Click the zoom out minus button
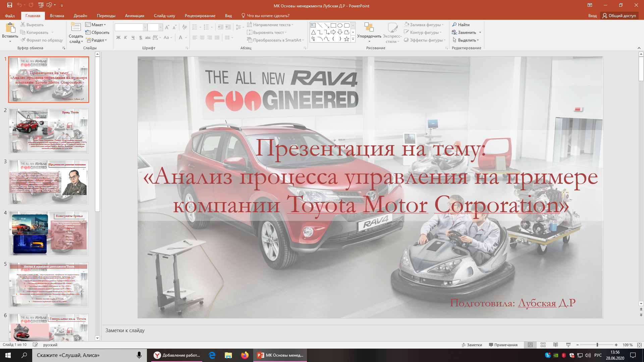The width and height of the screenshot is (644, 362). coord(578,345)
